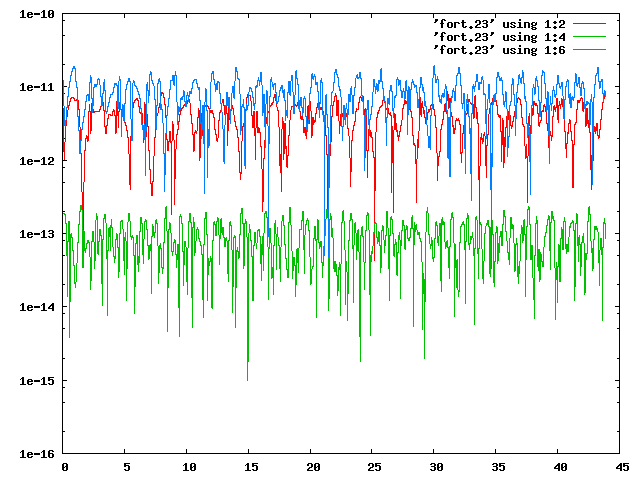Click the x-axis label 45
This screenshot has height=480, width=640.
[x=622, y=467]
